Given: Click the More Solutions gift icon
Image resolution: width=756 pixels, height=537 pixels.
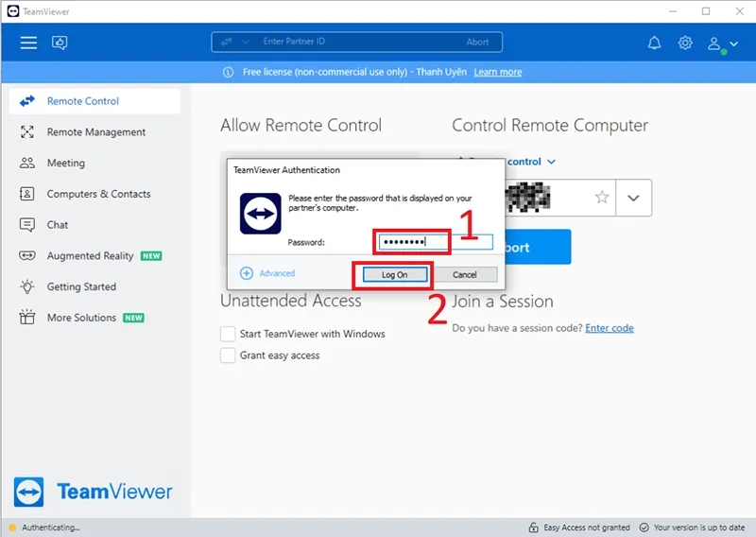Looking at the screenshot, I should point(27,317).
